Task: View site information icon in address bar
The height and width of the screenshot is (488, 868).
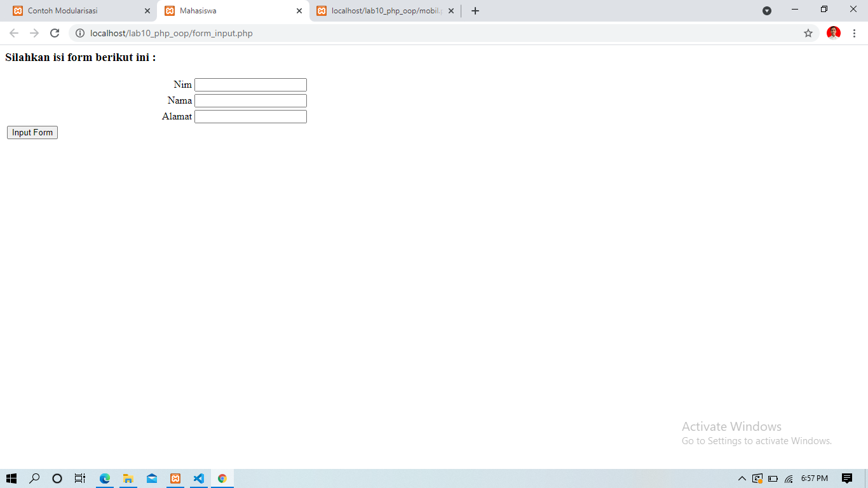Action: point(80,33)
